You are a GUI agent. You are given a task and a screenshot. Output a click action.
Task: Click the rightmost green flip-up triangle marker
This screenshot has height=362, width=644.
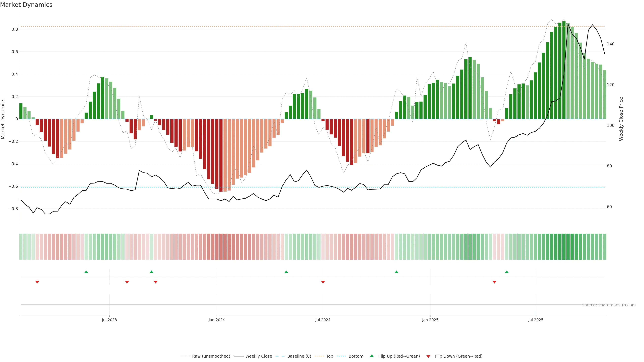[506, 272]
